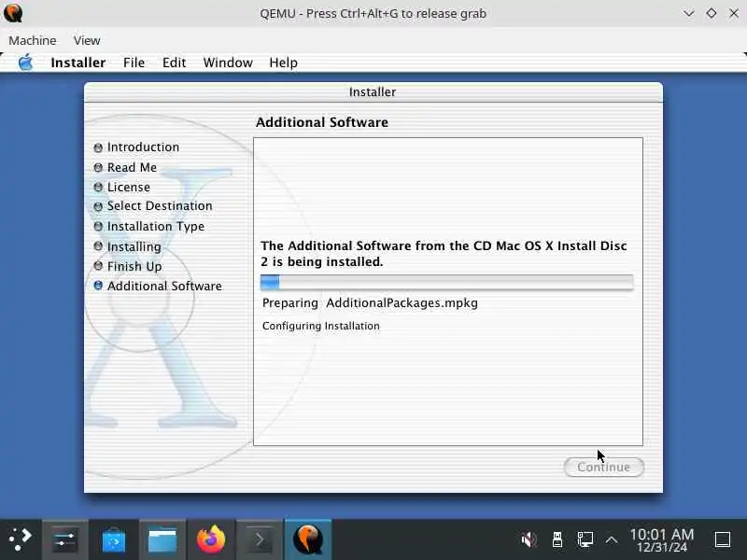Open the Edit menu
The width and height of the screenshot is (747, 560).
pos(174,63)
